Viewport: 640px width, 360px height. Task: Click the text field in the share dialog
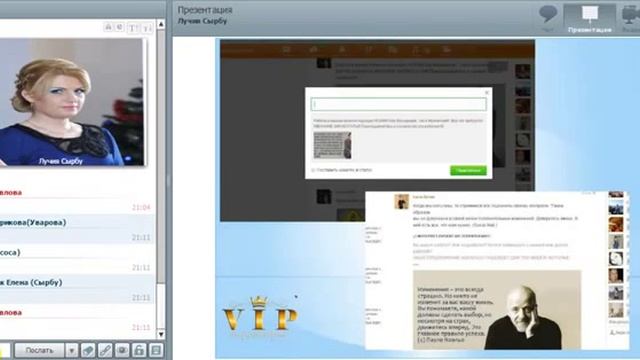point(398,104)
